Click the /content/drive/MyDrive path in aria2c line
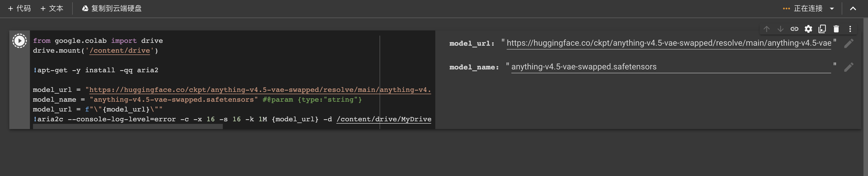This screenshot has width=868, height=176. tap(384, 119)
